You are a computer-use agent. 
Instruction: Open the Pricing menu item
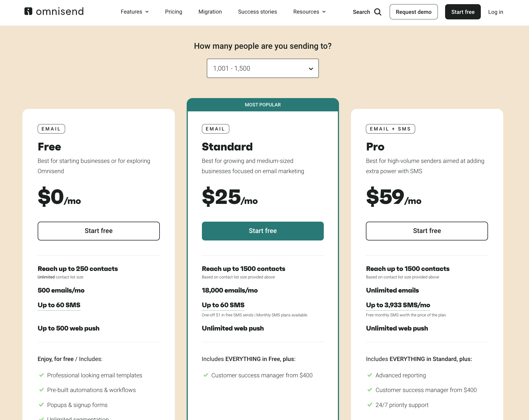[x=174, y=12]
